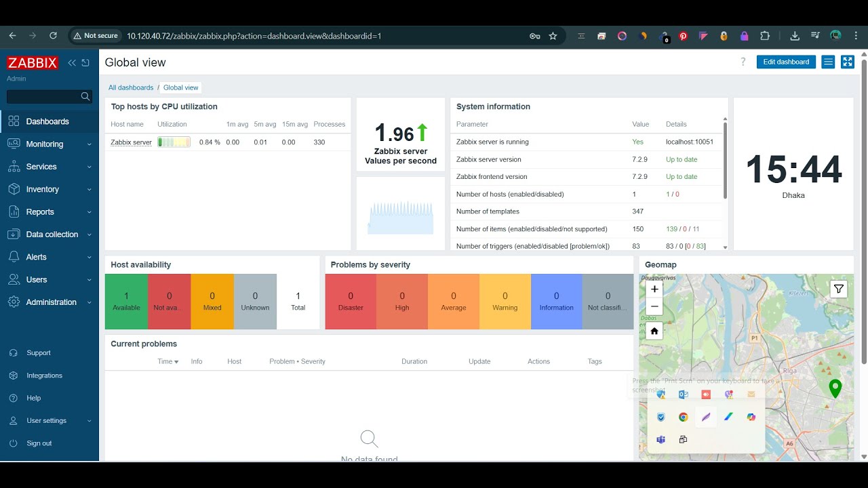This screenshot has height=488, width=868.
Task: Open the All dashboards breadcrumb link
Action: pyautogui.click(x=131, y=87)
